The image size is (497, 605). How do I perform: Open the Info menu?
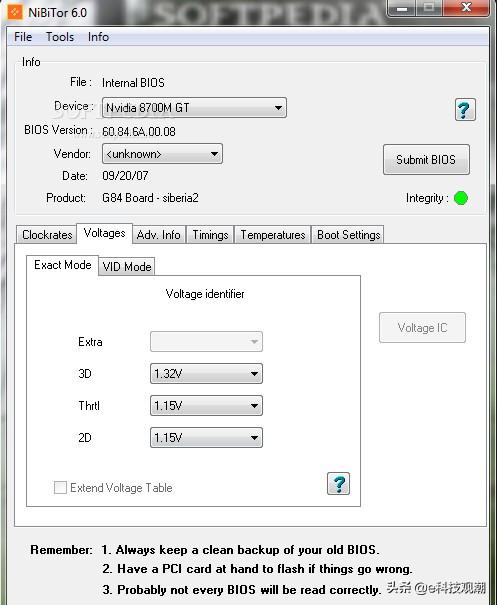[98, 37]
